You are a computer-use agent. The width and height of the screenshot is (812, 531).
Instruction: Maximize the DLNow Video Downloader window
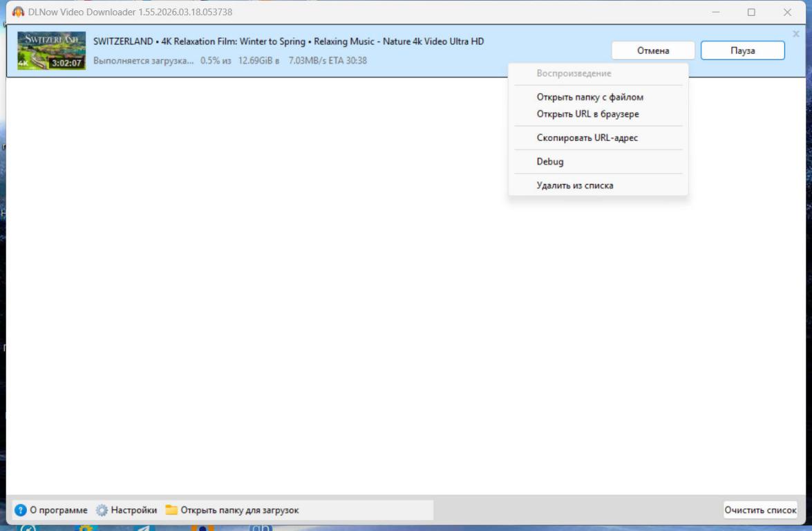pos(751,12)
